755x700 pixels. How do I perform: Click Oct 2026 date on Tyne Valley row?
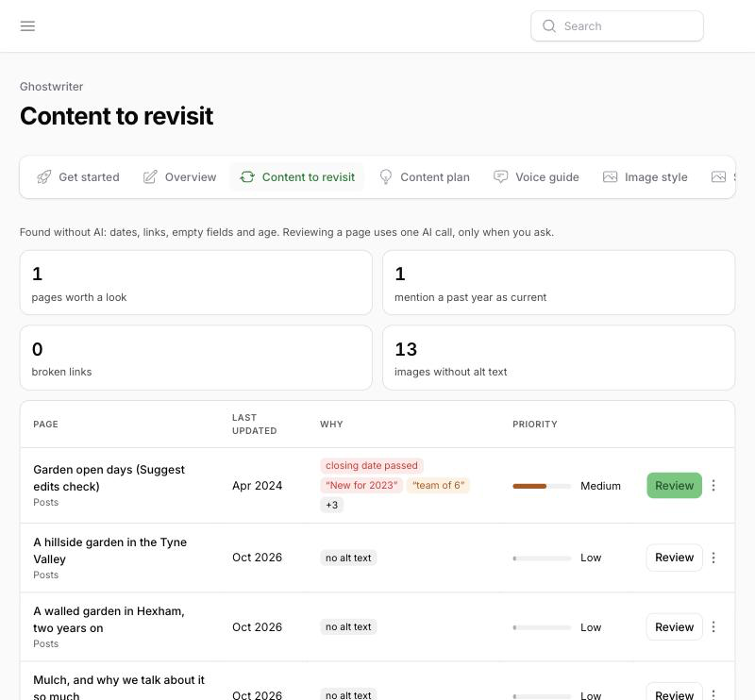[x=257, y=558]
